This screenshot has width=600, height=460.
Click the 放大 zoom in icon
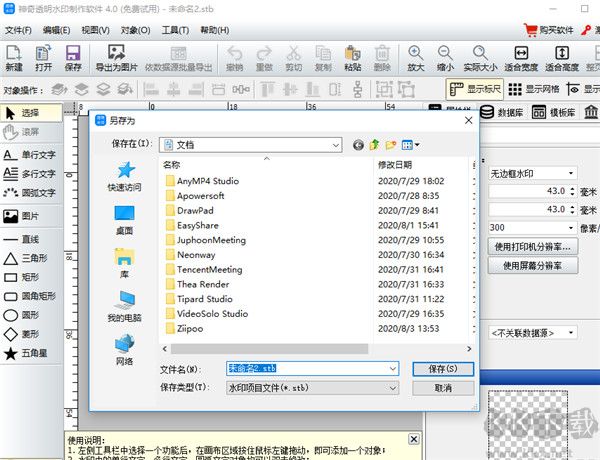click(x=416, y=58)
